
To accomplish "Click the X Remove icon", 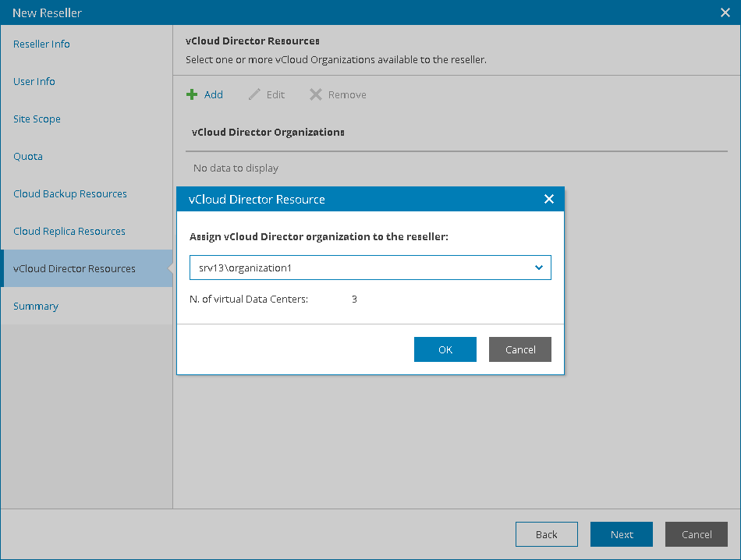I will point(315,95).
